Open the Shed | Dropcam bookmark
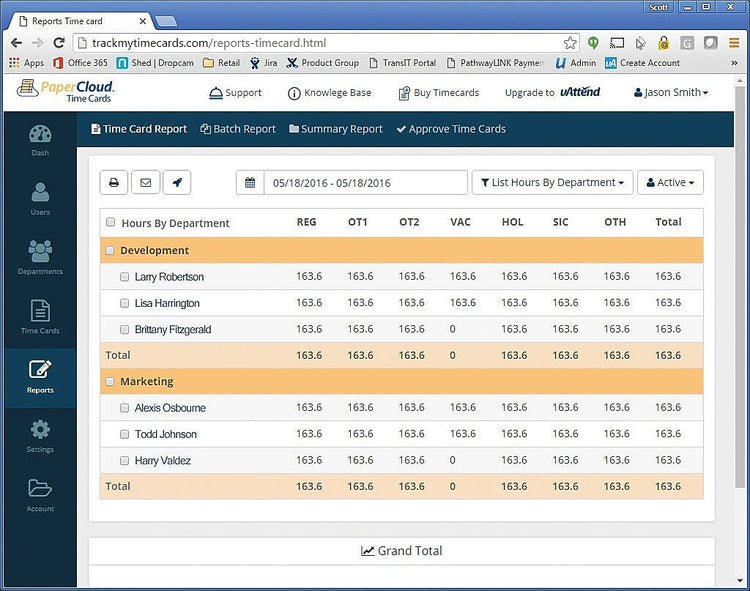 155,63
